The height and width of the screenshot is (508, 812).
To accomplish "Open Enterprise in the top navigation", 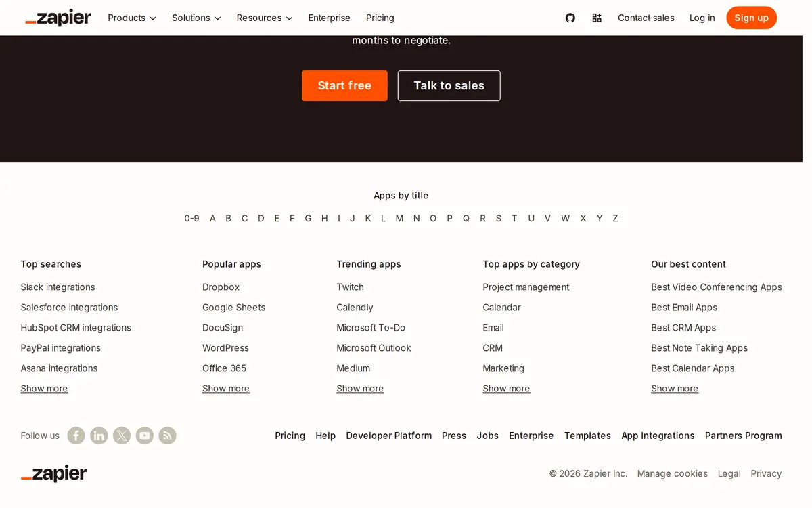I will click(330, 18).
